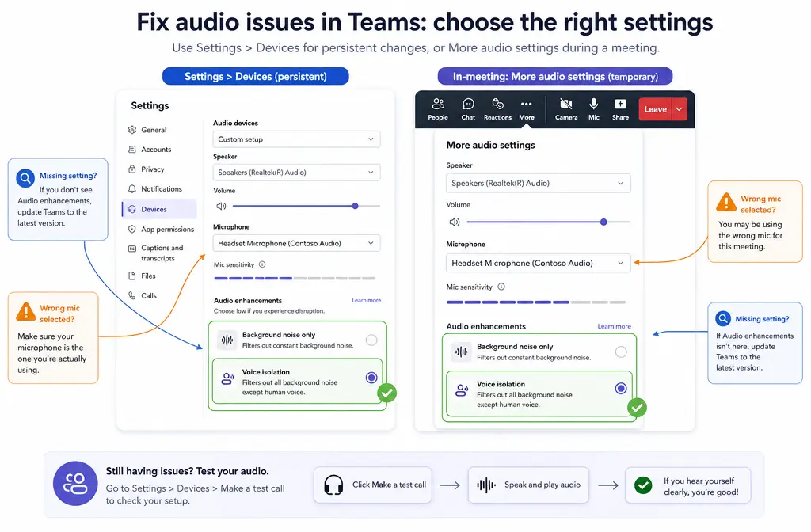Click Learn more link in More audio settings

[x=614, y=326]
